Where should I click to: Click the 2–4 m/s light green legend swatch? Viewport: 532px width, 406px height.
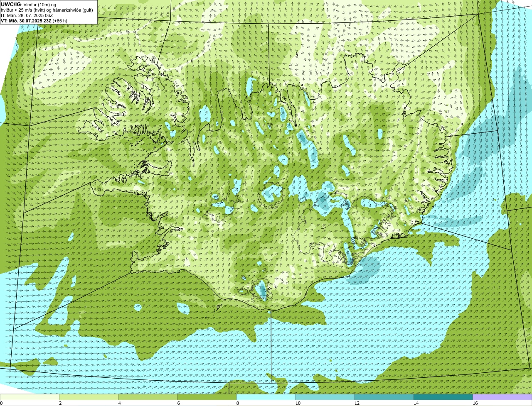(89, 397)
